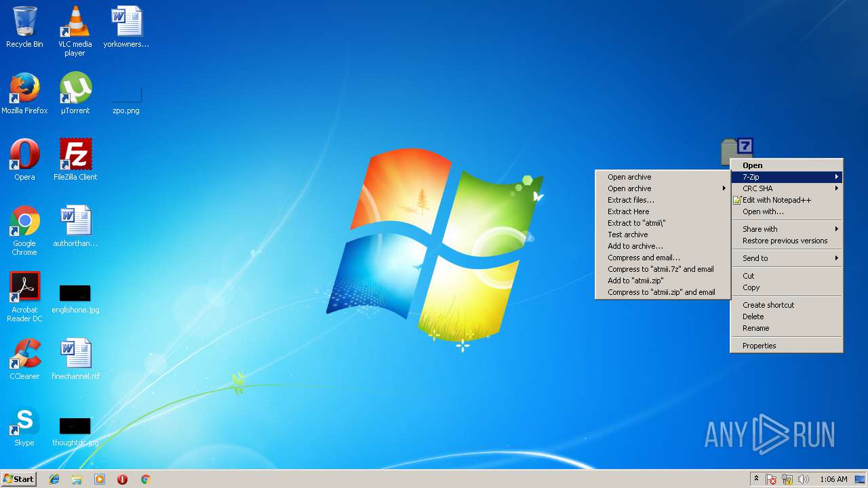Choose Add to archive...
This screenshot has width=868, height=488.
coord(663,246)
